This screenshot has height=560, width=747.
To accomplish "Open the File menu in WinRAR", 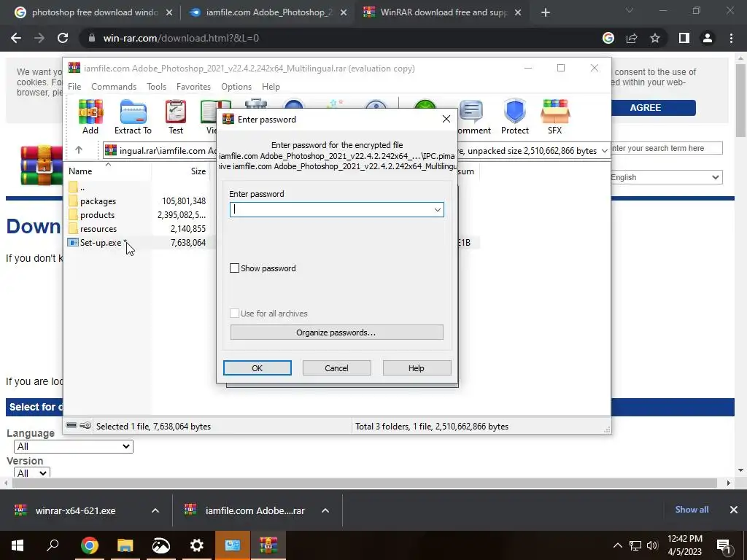I will pyautogui.click(x=74, y=87).
